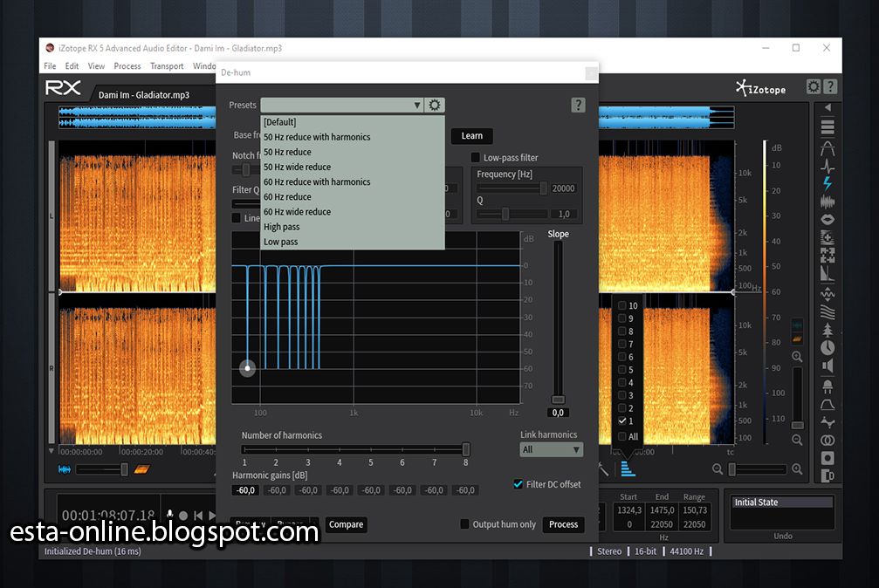
Task: Uncheck harmonic 1 in the popup list
Action: click(622, 421)
